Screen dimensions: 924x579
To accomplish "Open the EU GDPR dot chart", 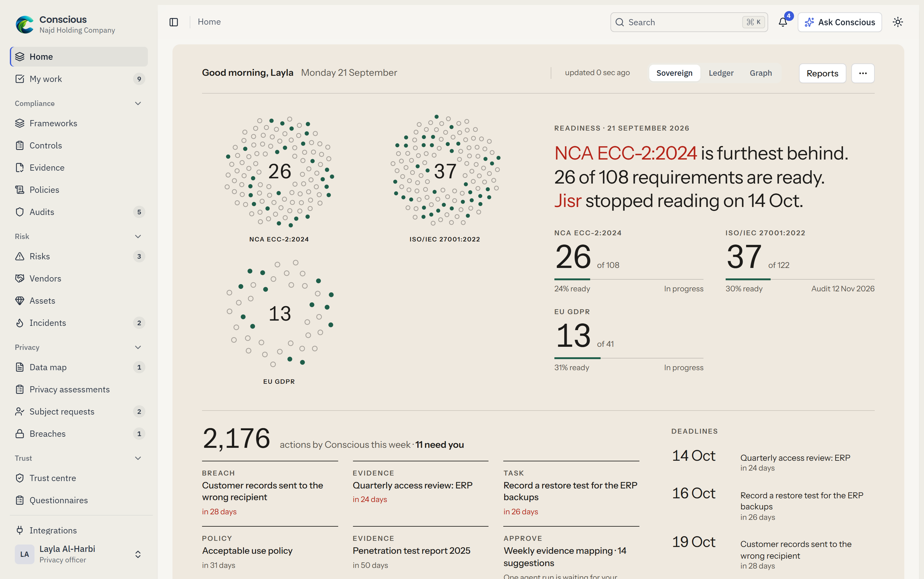I will click(x=279, y=314).
